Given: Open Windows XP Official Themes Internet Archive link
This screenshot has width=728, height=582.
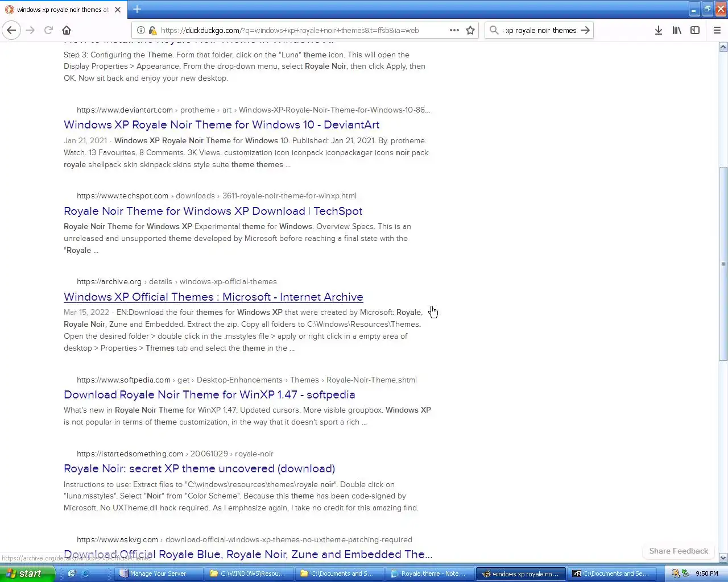Looking at the screenshot, I should point(213,297).
